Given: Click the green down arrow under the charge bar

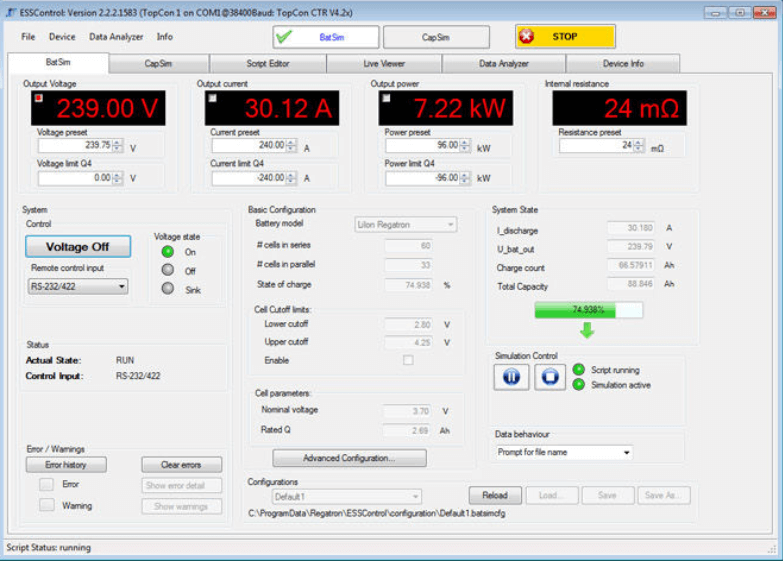Looking at the screenshot, I should pos(587,330).
